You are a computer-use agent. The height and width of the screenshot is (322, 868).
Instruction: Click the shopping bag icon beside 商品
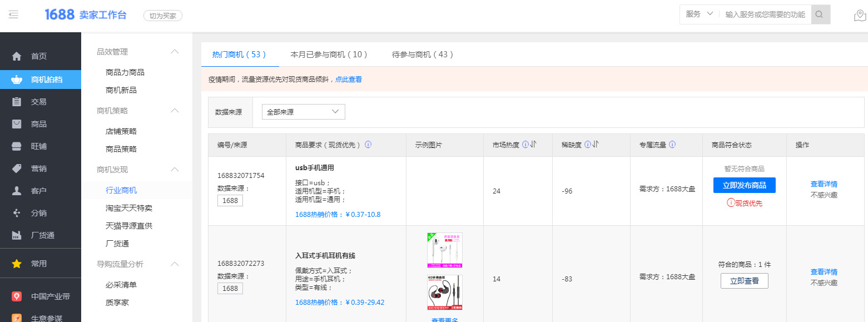coord(17,124)
